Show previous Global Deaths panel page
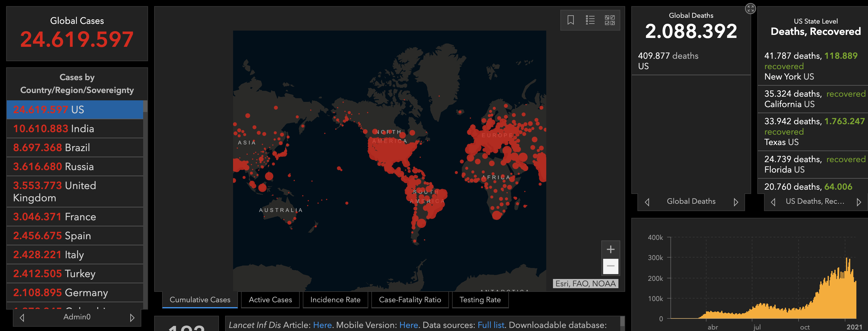This screenshot has height=331, width=868. (x=647, y=202)
